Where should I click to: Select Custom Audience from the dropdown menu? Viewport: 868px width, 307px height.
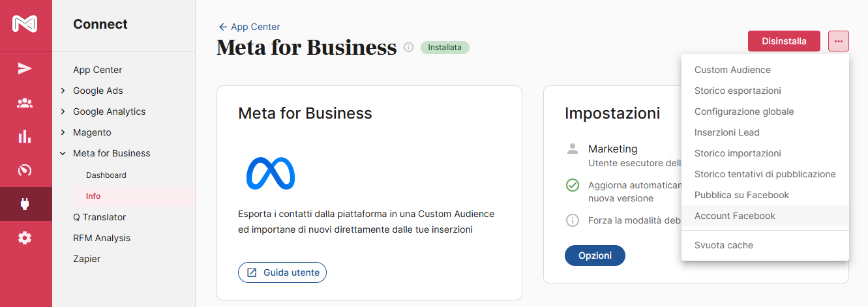732,70
